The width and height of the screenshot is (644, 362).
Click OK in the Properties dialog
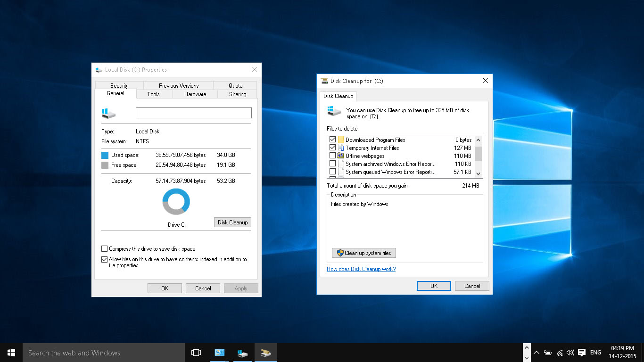pyautogui.click(x=165, y=288)
